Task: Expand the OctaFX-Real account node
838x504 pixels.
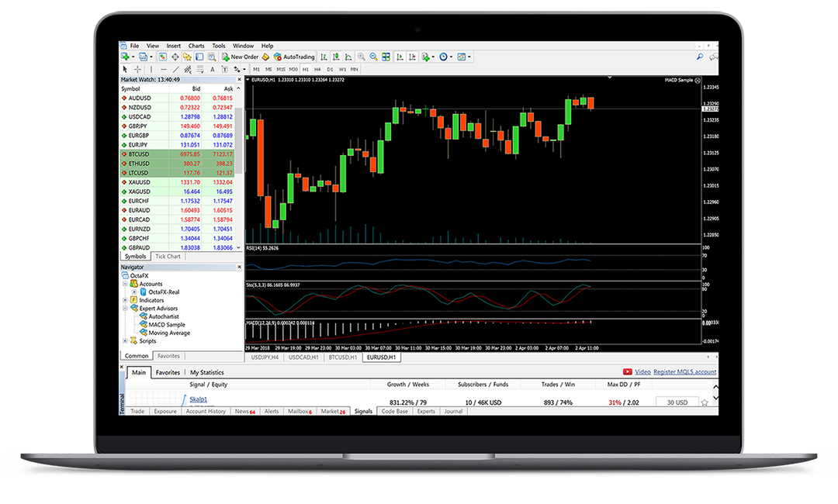Action: [134, 292]
